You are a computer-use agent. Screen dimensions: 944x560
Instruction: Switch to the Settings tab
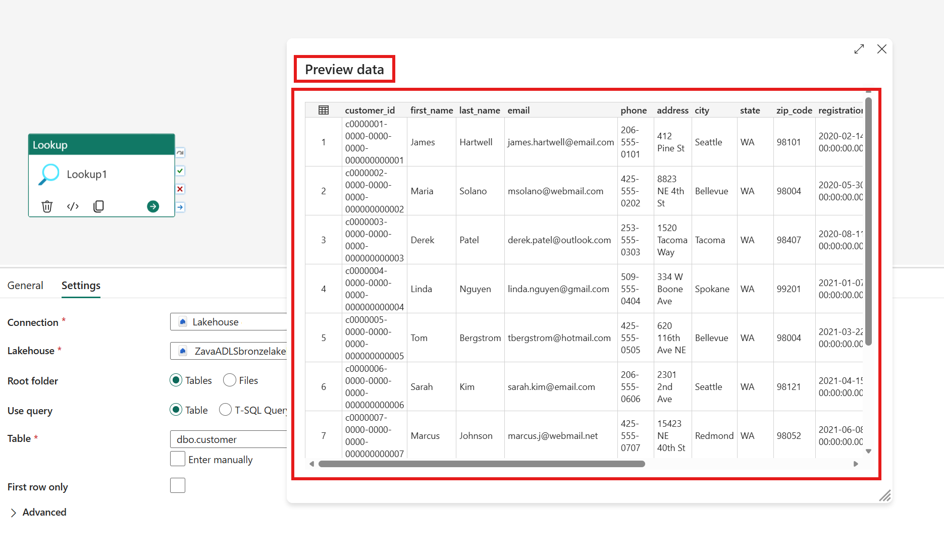80,285
